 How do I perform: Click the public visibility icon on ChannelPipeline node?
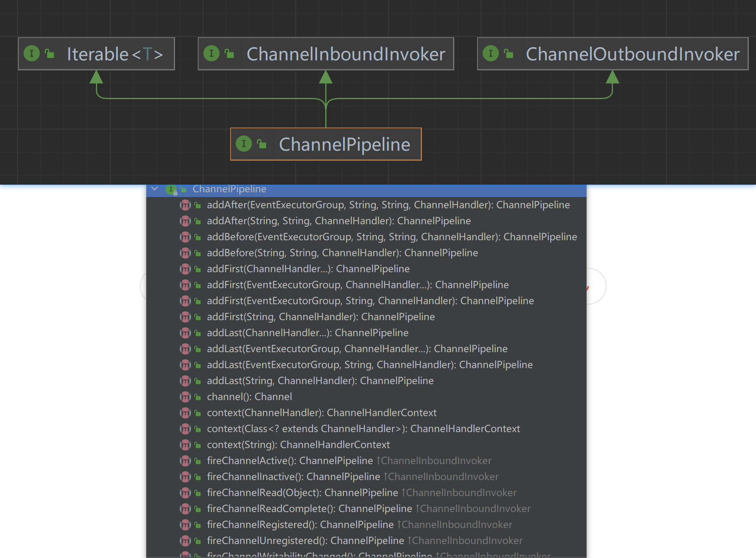[262, 144]
